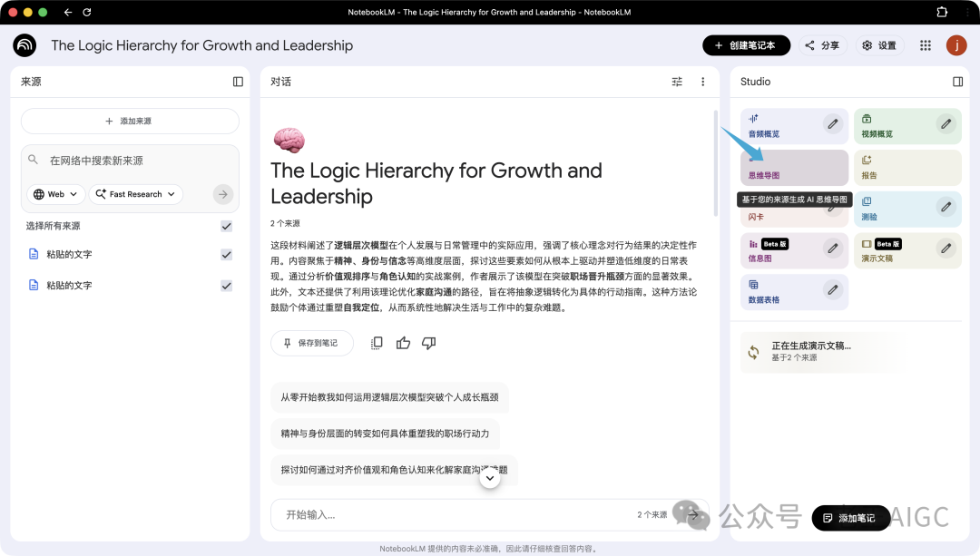Generate a 思维导图 mind map

click(794, 168)
